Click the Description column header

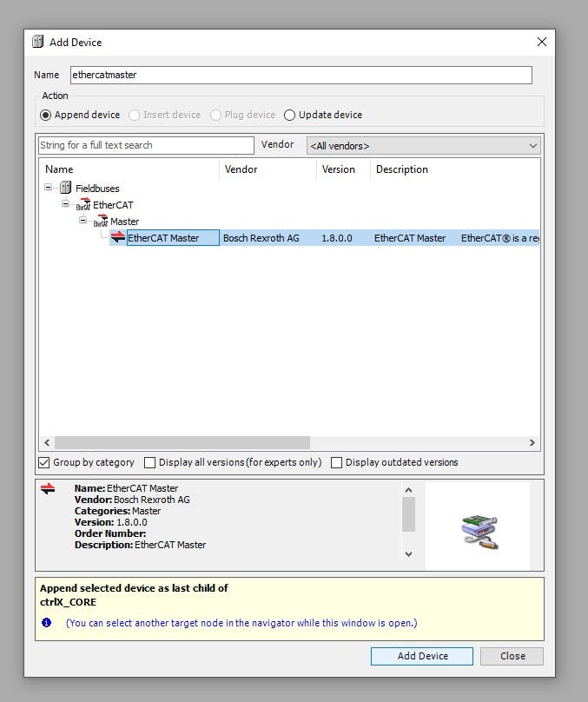[454, 169]
